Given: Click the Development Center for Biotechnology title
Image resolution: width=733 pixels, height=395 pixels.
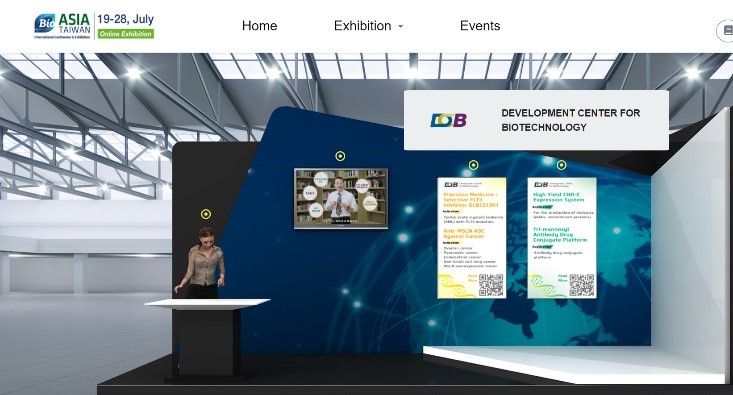Looking at the screenshot, I should [570, 120].
